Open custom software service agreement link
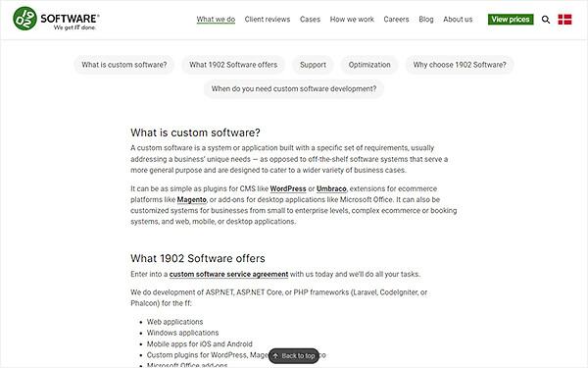The width and height of the screenshot is (588, 368). [x=228, y=274]
